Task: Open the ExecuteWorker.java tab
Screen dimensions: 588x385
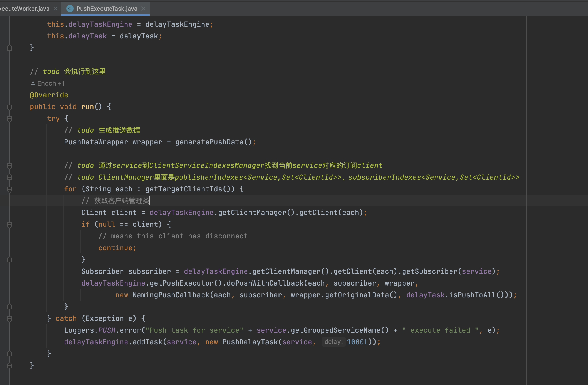Action: (25, 9)
